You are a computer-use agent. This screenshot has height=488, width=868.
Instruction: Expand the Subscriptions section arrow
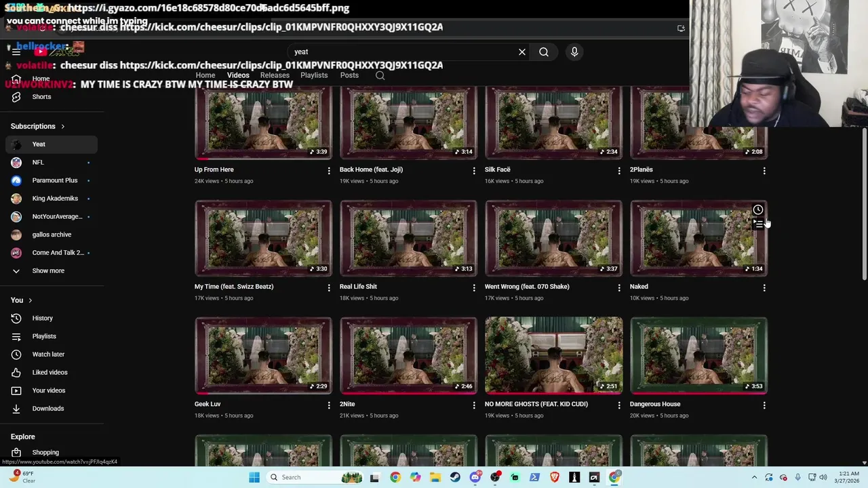[x=63, y=126]
